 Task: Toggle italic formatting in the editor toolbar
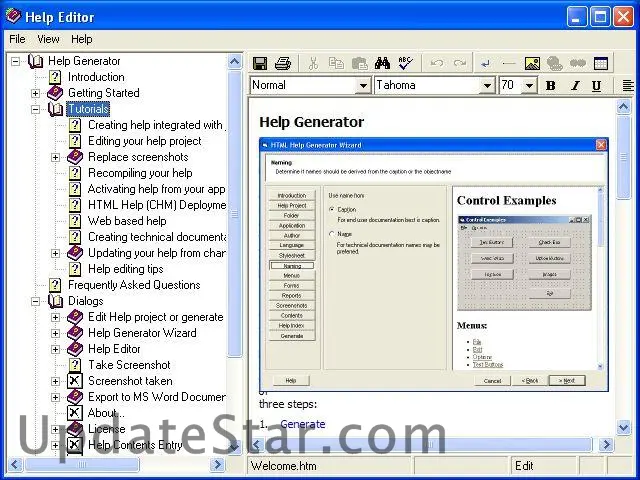(574, 86)
